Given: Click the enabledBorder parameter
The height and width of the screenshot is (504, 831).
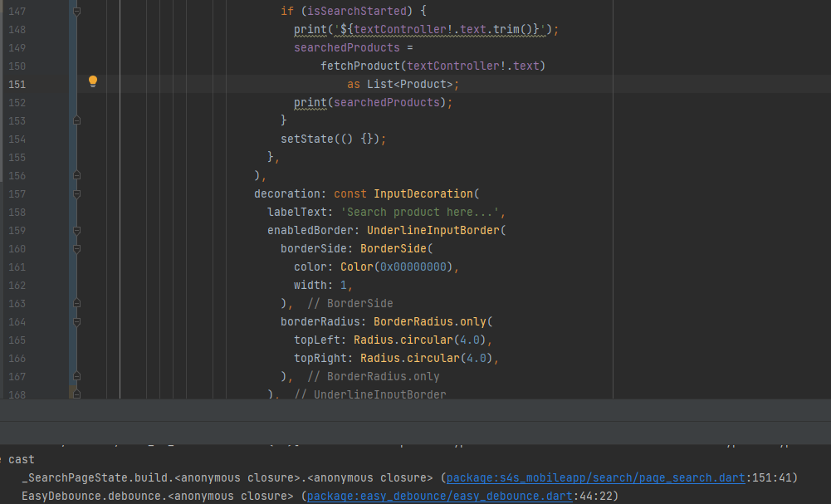Looking at the screenshot, I should (x=313, y=231).
